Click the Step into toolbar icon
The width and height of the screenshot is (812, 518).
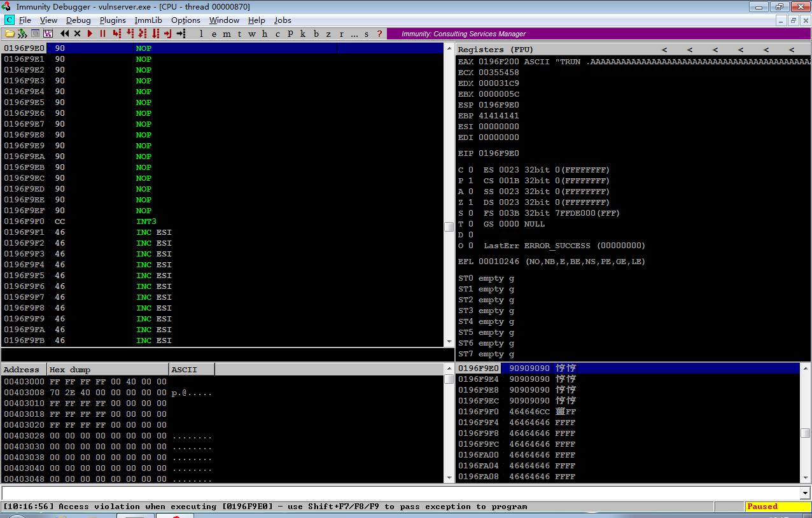[117, 34]
